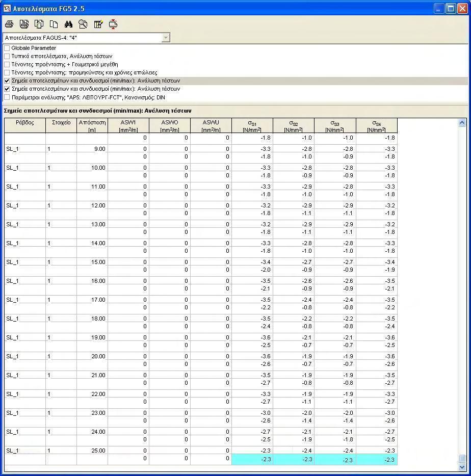The height and width of the screenshot is (476, 471).
Task: Minimize the Αποτελέσματα FG5 window
Action: pos(438,8)
